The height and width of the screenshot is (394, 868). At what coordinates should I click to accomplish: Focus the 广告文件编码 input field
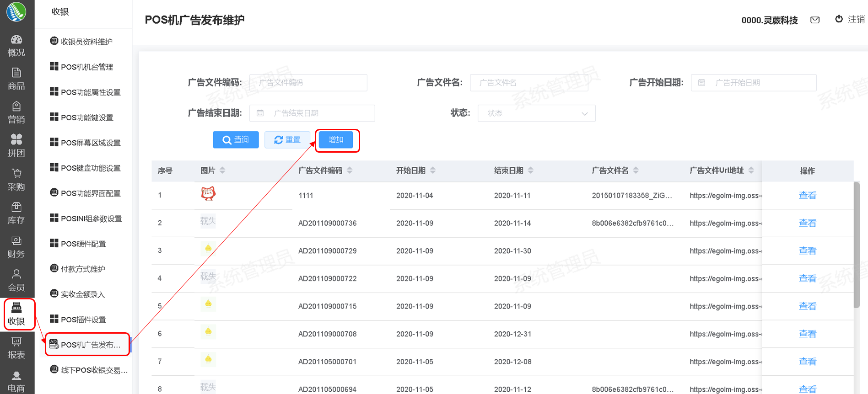[x=308, y=83]
